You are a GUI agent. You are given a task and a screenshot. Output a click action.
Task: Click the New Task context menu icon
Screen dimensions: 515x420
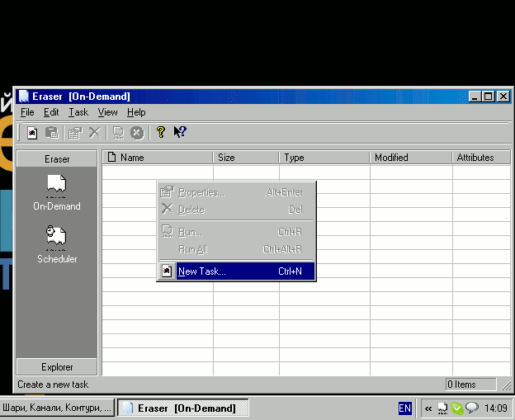(167, 271)
